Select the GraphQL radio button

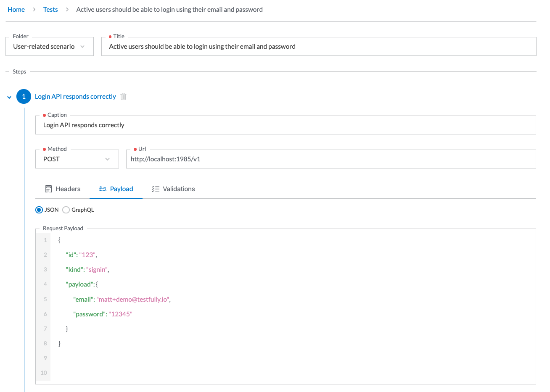[66, 210]
